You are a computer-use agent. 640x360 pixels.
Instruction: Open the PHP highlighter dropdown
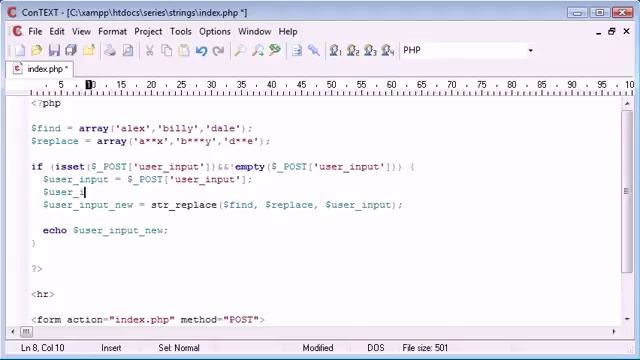pyautogui.click(x=530, y=50)
